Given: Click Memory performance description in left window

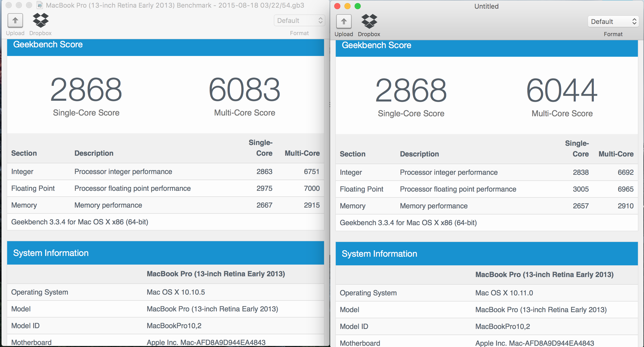Looking at the screenshot, I should pos(108,205).
